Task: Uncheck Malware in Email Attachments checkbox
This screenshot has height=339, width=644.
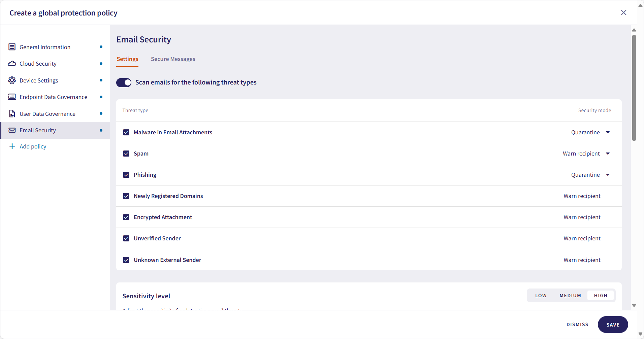Action: click(x=126, y=133)
